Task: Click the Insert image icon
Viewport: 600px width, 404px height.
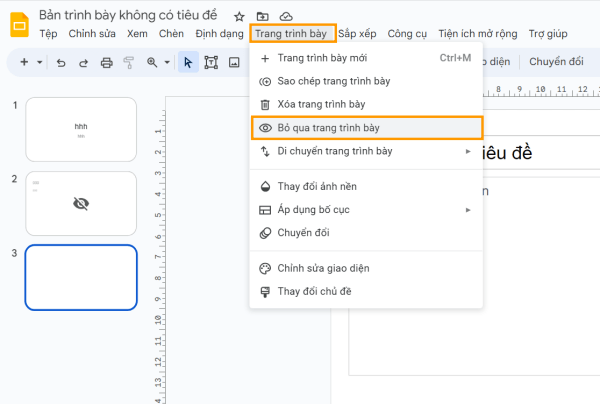Action: [234, 62]
